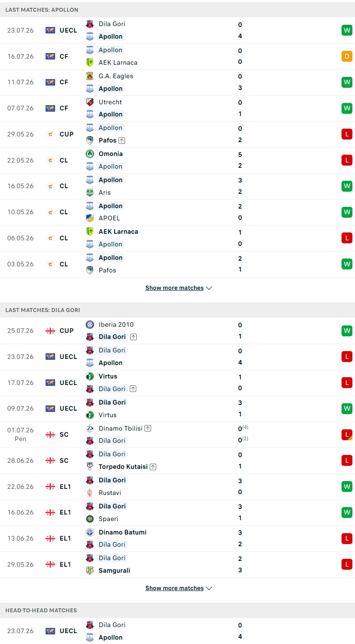Click the Rustavi team crest
The height and width of the screenshot is (644, 355).
click(90, 493)
